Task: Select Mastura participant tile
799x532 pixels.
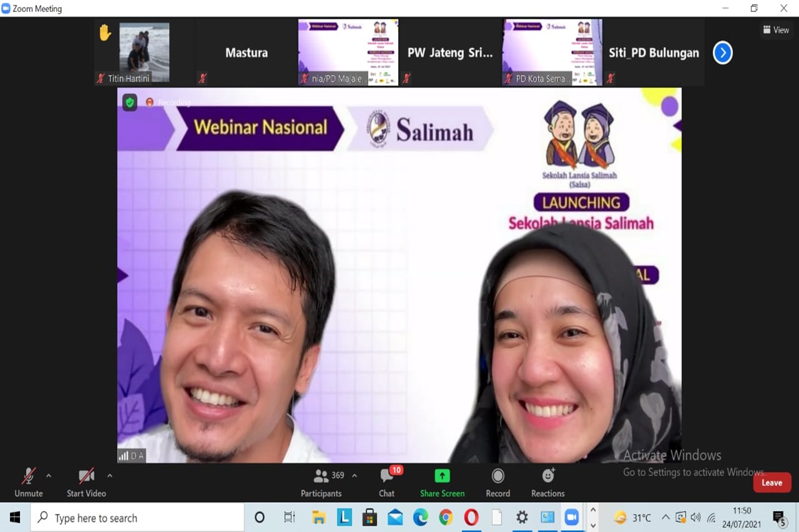Action: coord(247,52)
